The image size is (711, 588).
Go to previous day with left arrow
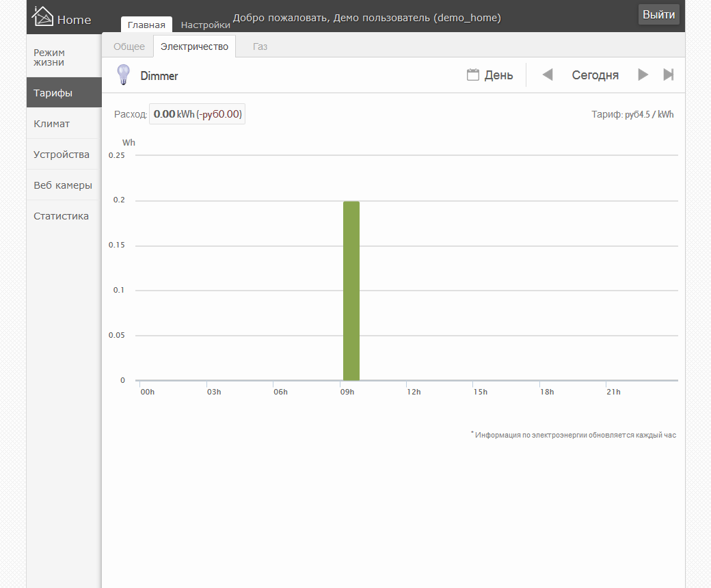pos(548,75)
